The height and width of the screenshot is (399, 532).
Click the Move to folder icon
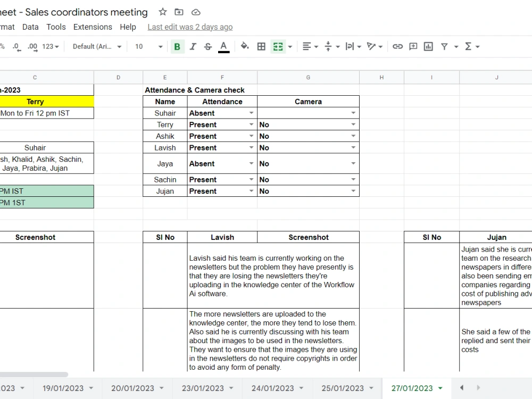[179, 12]
